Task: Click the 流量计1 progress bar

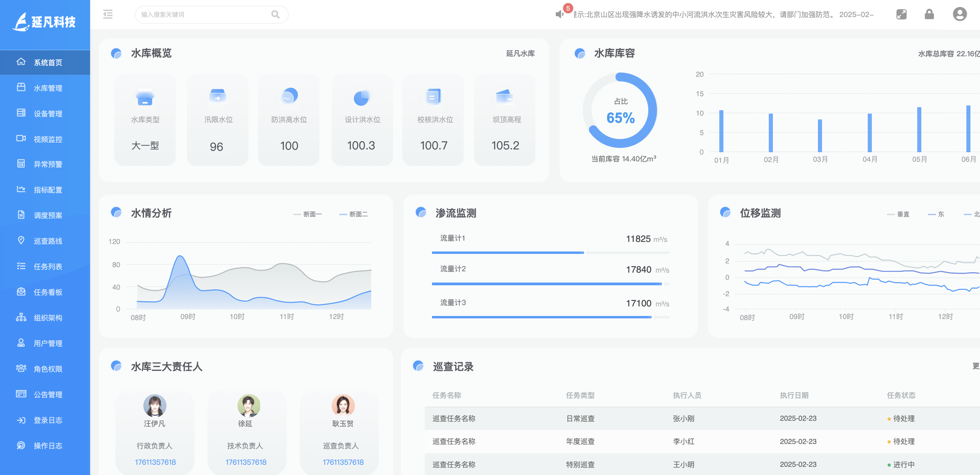Action: 550,253
